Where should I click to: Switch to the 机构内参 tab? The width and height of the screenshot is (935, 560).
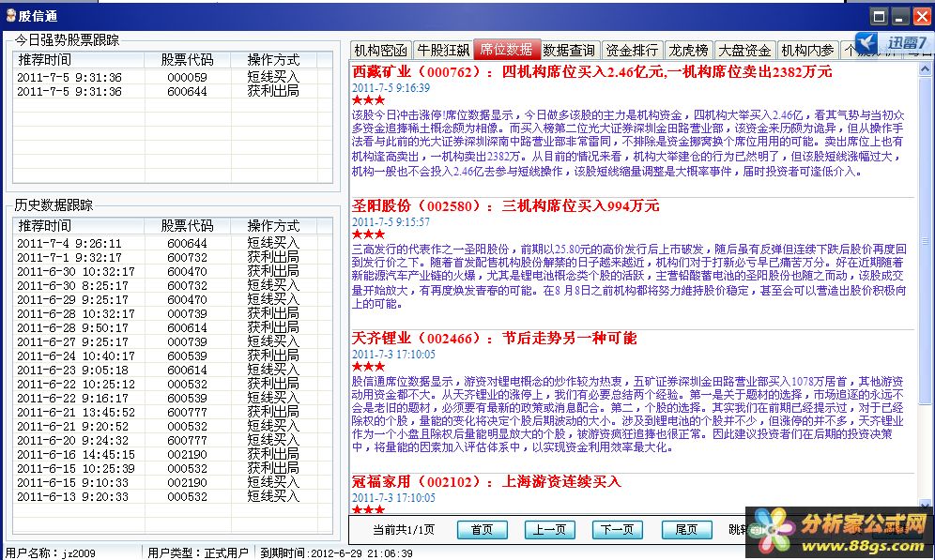[807, 50]
